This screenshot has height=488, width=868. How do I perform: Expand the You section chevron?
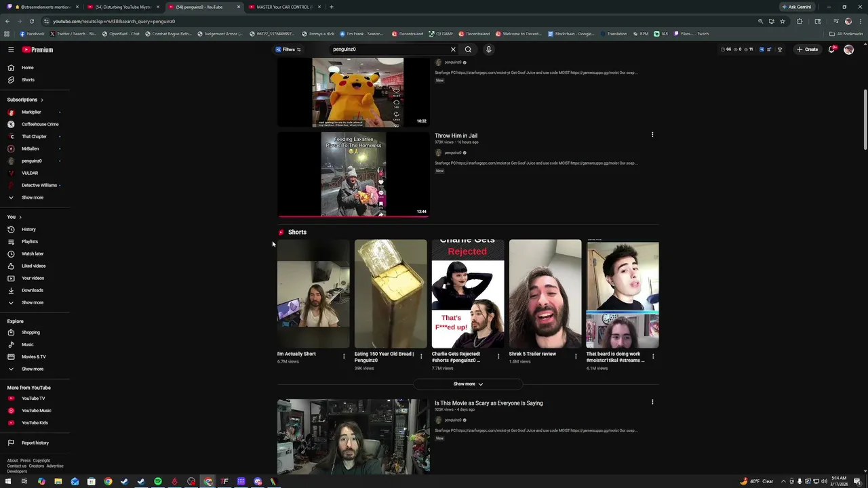tap(20, 217)
